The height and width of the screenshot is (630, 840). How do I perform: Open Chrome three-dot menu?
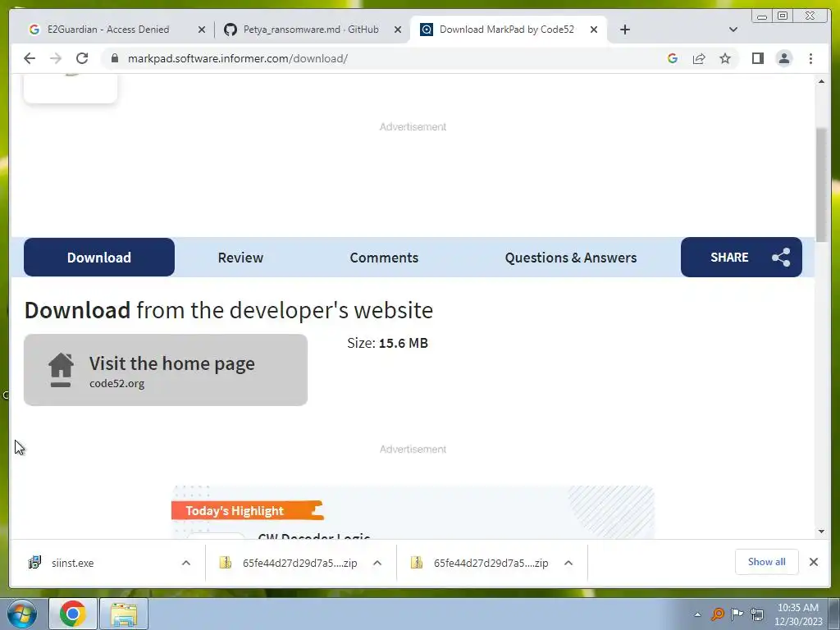pyautogui.click(x=810, y=58)
